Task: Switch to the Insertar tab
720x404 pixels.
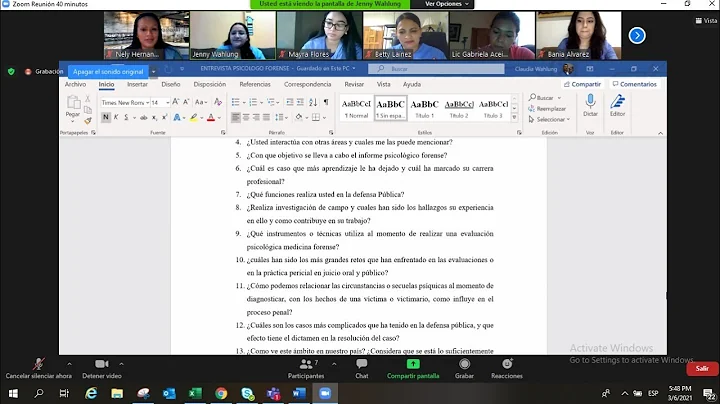Action: click(137, 84)
